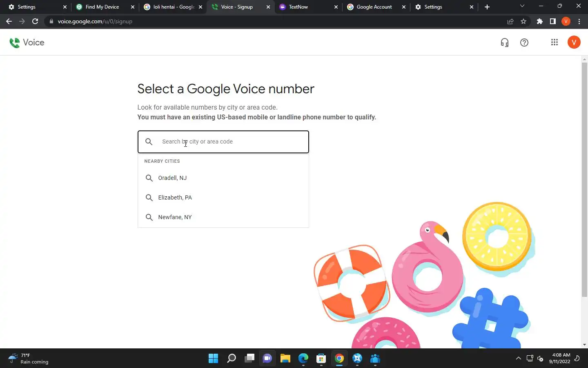Bookmark this page with the star

pyautogui.click(x=523, y=21)
